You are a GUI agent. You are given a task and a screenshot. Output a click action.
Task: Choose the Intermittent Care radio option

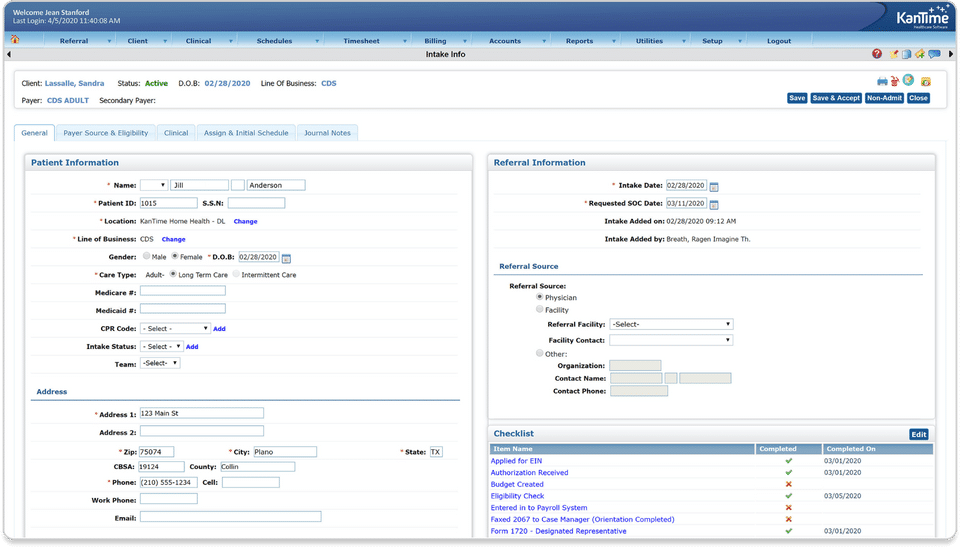click(236, 274)
